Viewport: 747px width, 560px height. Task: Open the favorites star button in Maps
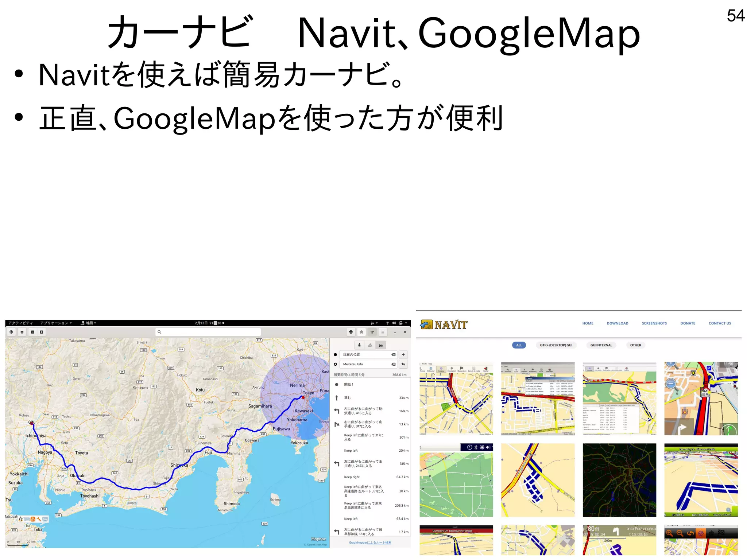coord(361,332)
